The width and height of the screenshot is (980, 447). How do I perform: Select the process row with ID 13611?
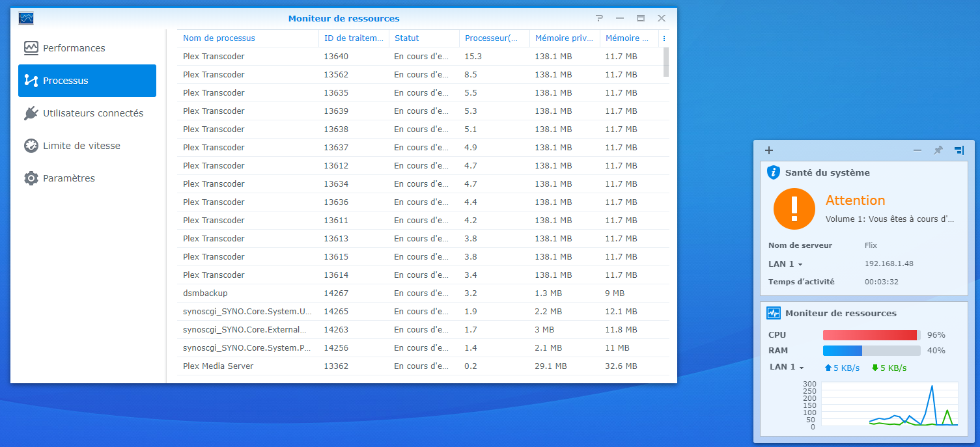click(423, 221)
